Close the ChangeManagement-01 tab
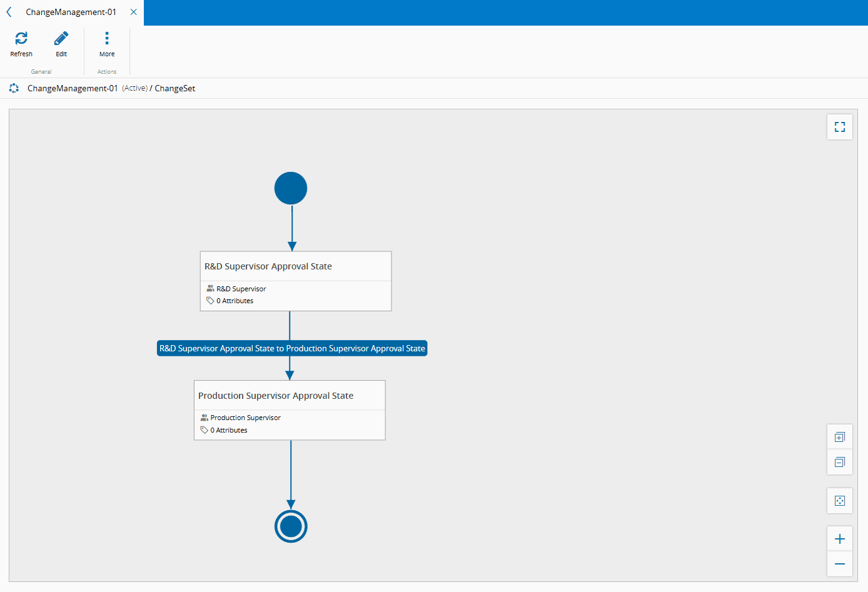 point(133,12)
